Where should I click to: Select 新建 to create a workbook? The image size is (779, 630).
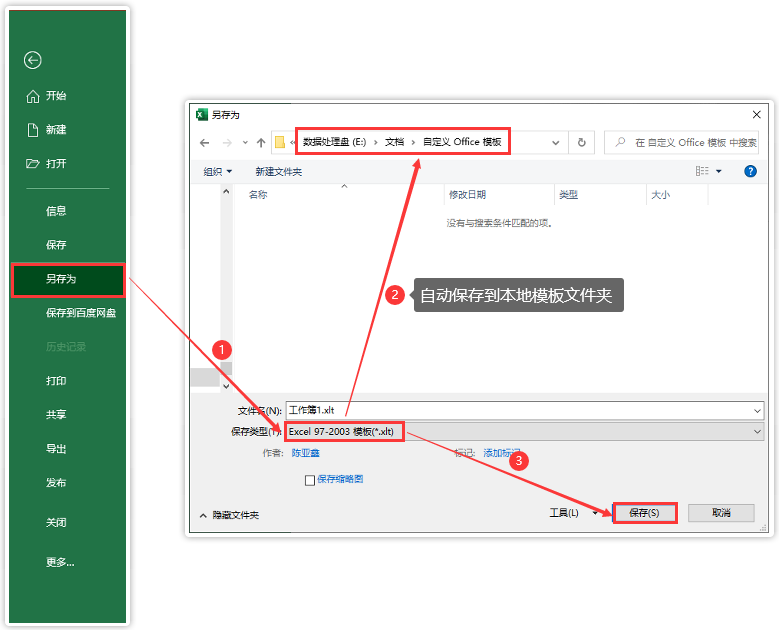point(47,130)
